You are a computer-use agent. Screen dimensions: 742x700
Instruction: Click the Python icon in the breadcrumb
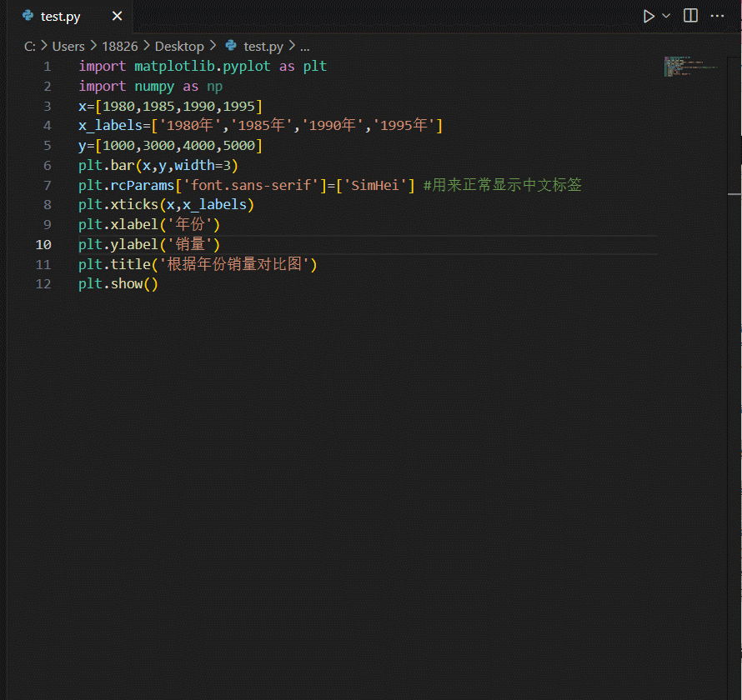tap(231, 45)
